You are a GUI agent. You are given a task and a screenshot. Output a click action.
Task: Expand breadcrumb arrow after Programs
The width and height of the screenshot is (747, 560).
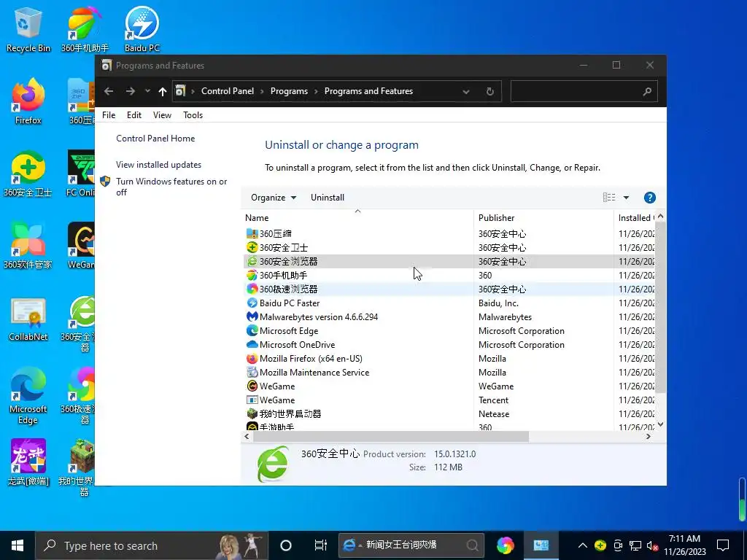(316, 91)
